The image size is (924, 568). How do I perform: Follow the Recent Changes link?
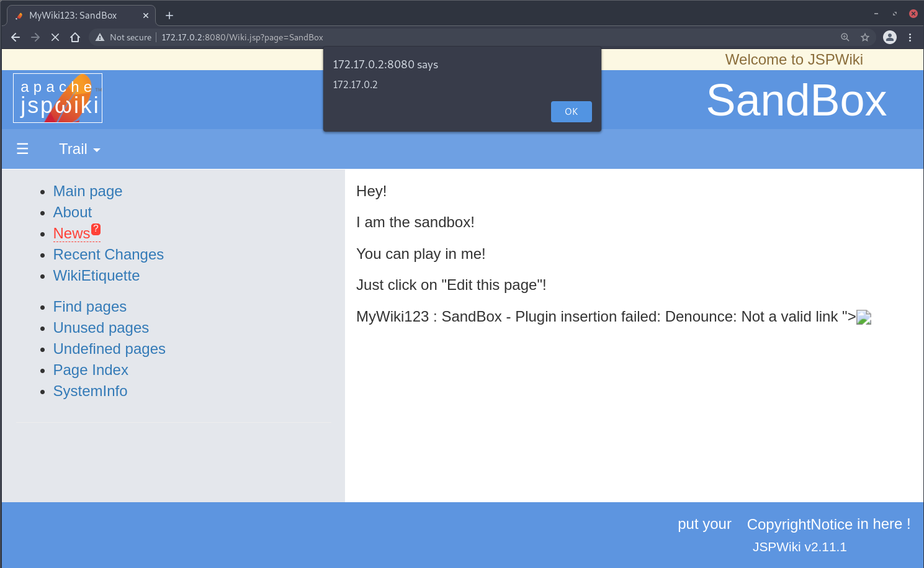pos(108,255)
